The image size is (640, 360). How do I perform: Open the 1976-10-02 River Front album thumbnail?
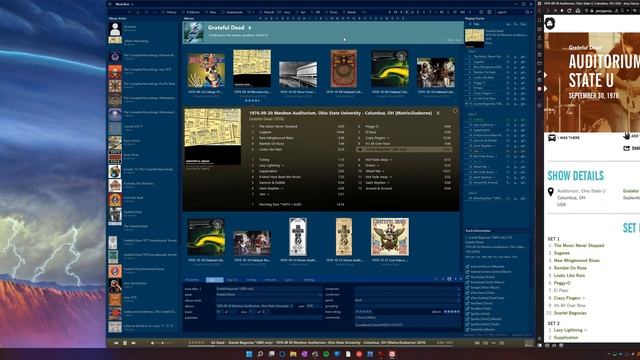[298, 75]
